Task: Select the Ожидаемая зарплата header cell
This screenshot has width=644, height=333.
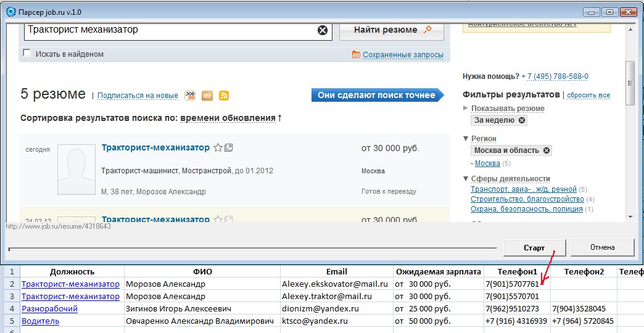Action: 438,271
